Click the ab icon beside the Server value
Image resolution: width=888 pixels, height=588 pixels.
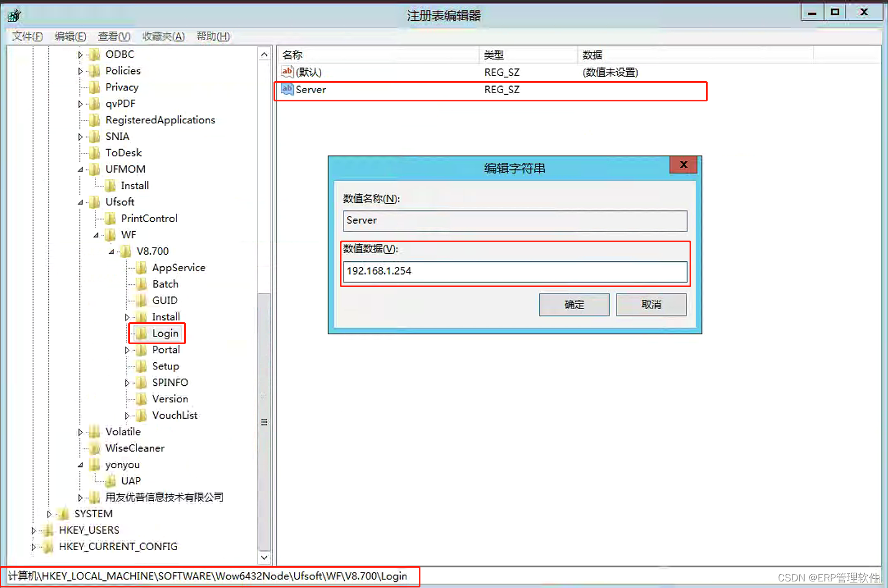287,89
